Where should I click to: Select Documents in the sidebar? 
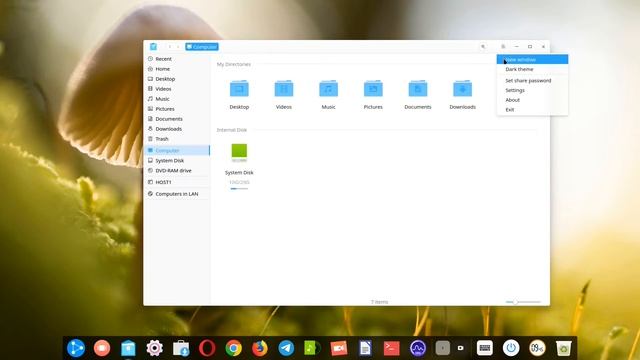point(177,119)
